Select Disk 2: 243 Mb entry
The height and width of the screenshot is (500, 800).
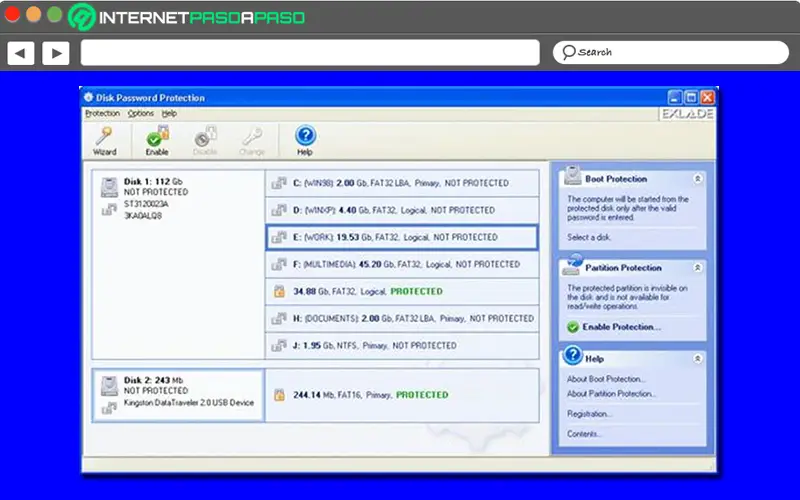coord(179,395)
